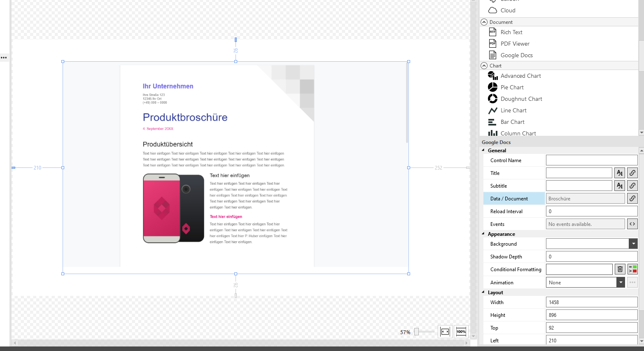Viewport: 644px width, 351px height.
Task: Select the Pie Chart icon
Action: point(492,87)
